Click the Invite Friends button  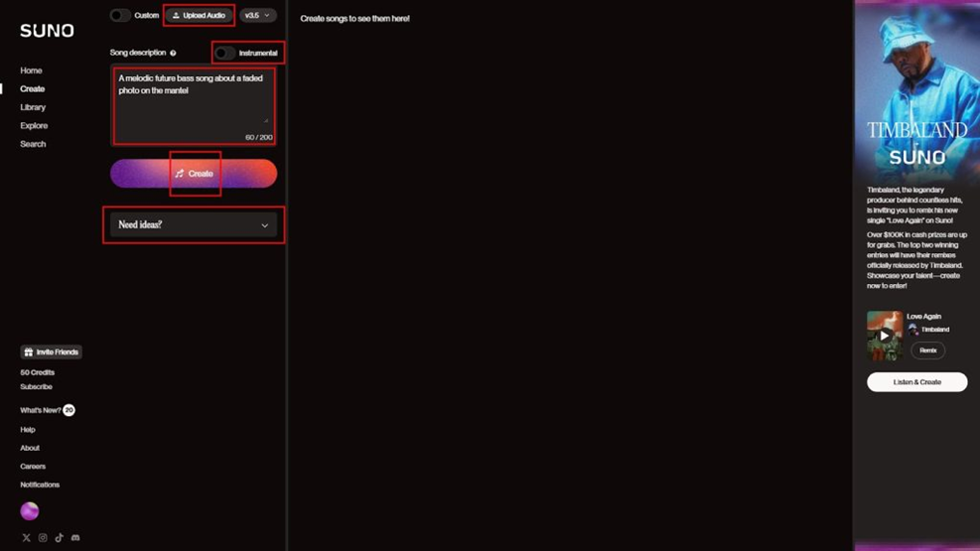(52, 352)
